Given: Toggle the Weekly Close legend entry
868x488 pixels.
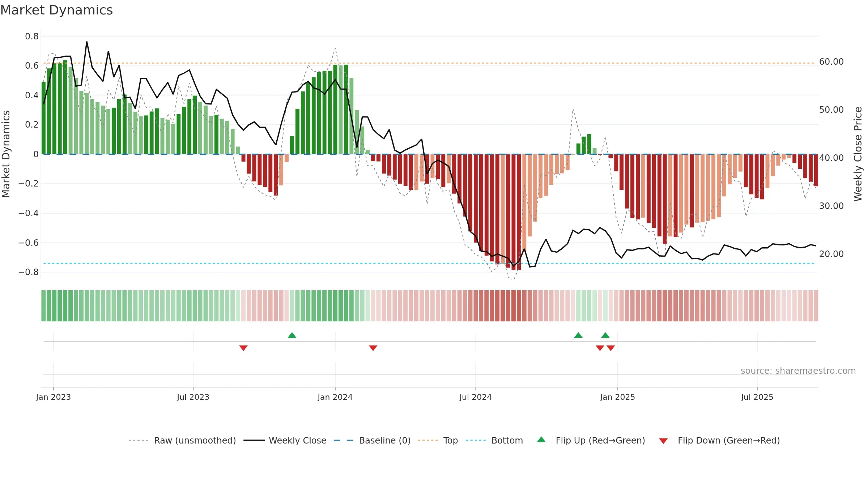Looking at the screenshot, I should pos(285,440).
